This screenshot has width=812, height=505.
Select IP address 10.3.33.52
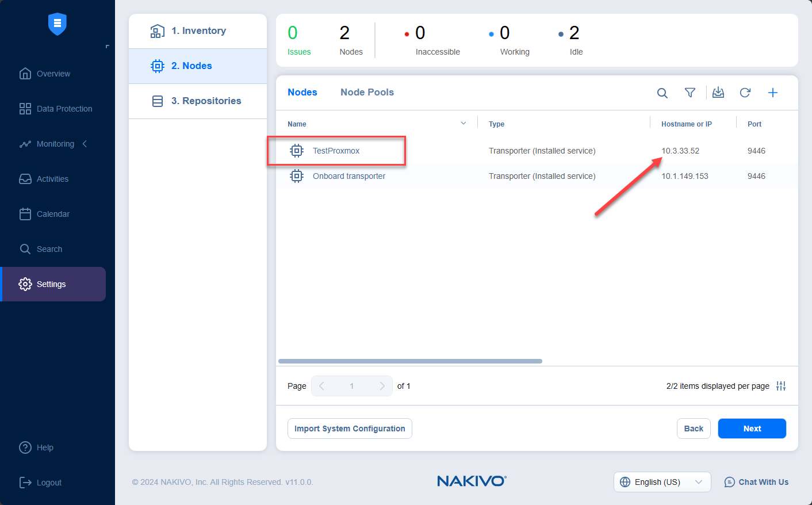click(x=680, y=151)
